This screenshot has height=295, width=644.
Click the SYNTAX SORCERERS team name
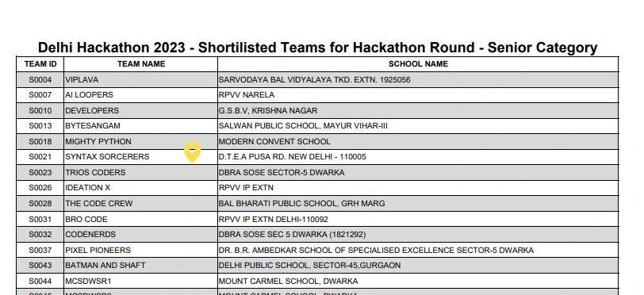coord(107,157)
